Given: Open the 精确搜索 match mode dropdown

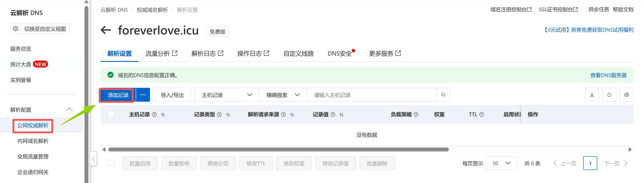Looking at the screenshot, I should 283,95.
